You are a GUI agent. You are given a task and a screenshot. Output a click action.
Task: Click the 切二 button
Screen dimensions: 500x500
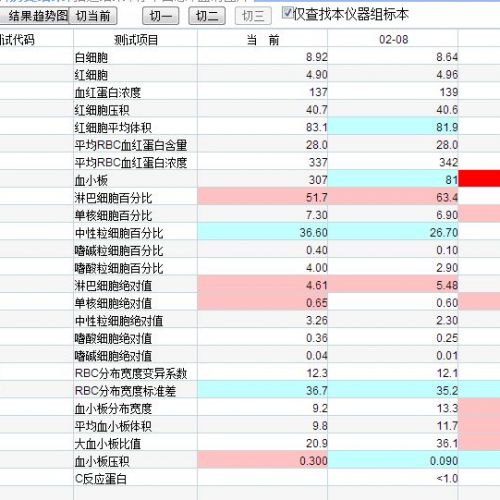click(207, 16)
